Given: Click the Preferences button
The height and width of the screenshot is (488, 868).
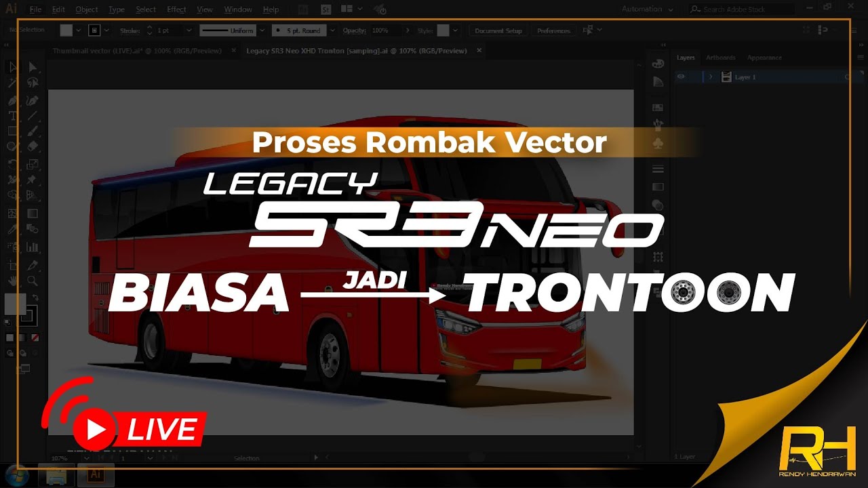Looking at the screenshot, I should point(554,30).
